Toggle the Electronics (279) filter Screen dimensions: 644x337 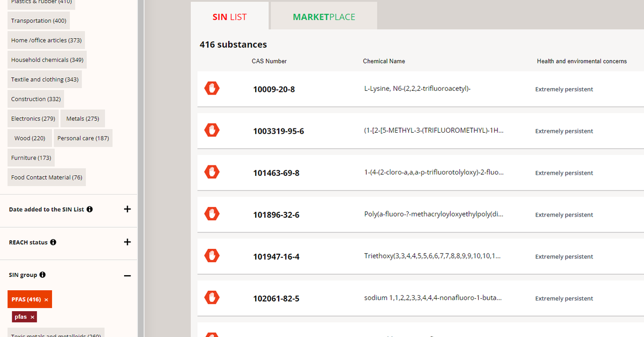(x=33, y=118)
